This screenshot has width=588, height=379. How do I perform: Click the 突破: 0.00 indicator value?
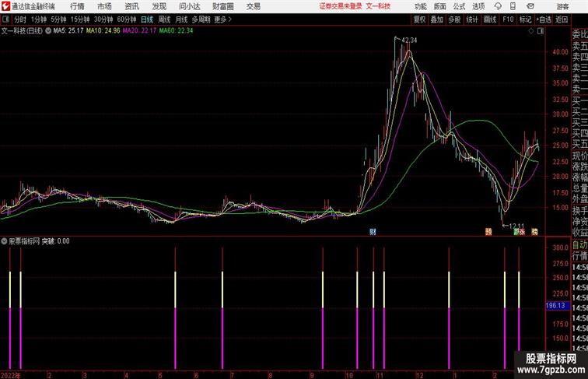tap(55, 241)
